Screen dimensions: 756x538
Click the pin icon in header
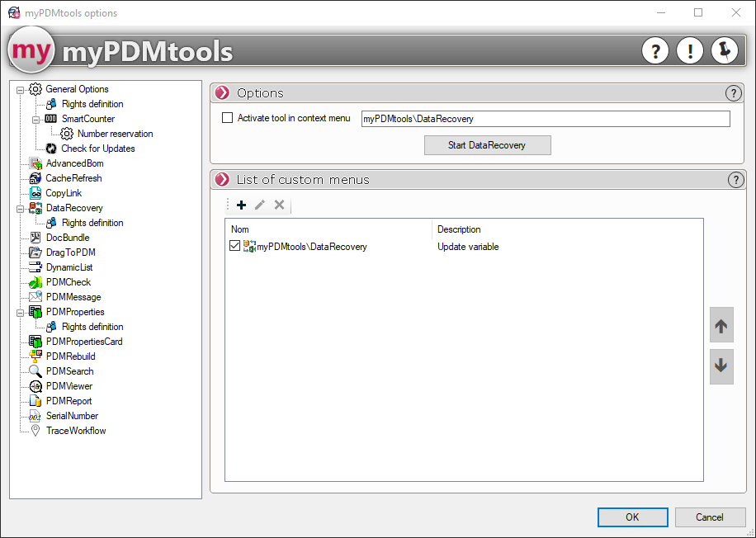[724, 51]
